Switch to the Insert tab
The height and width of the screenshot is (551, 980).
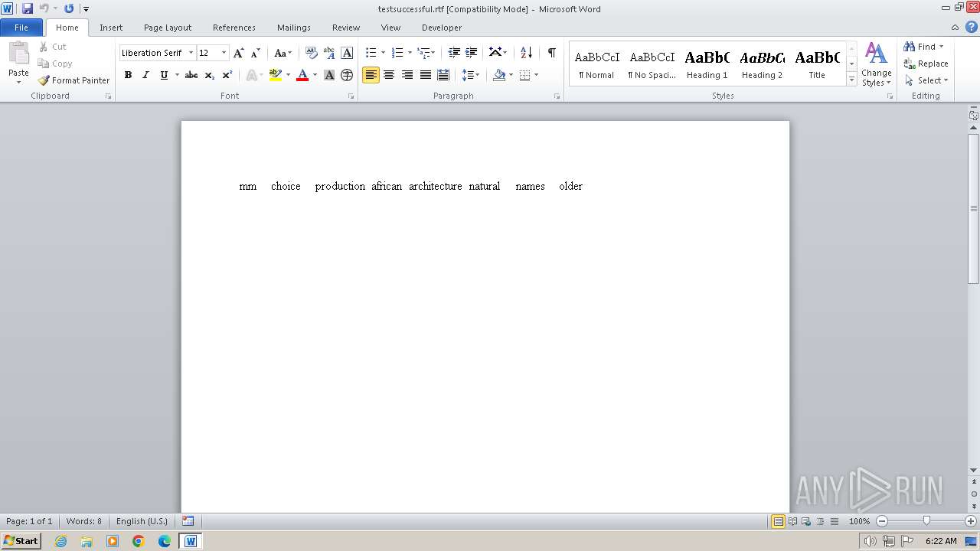point(111,28)
